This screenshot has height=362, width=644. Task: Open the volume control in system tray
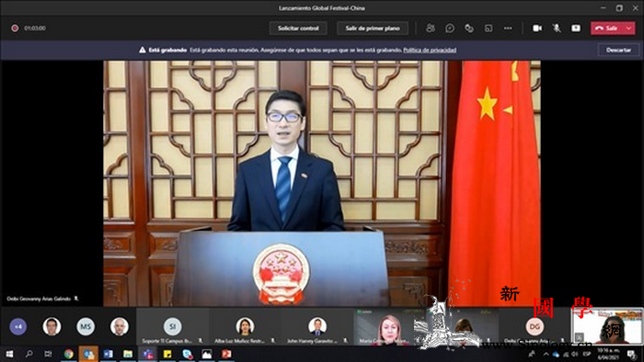pyautogui.click(x=575, y=355)
